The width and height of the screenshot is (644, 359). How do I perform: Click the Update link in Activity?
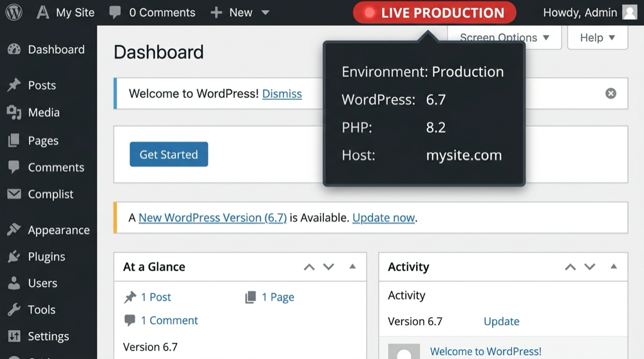[x=502, y=321]
